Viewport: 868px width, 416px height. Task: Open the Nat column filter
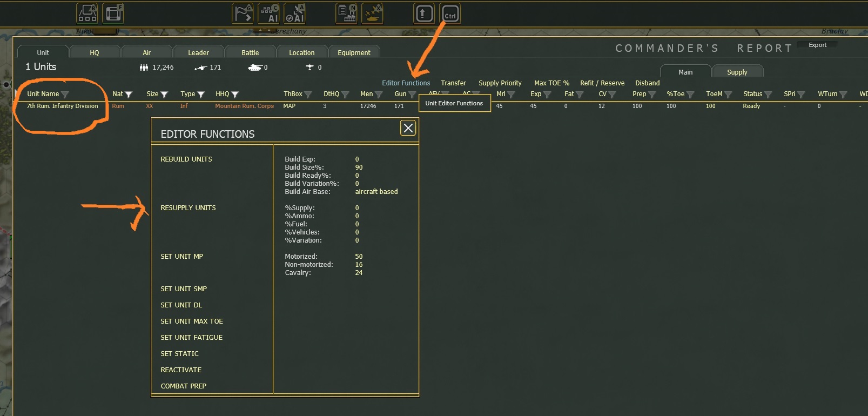coord(129,95)
